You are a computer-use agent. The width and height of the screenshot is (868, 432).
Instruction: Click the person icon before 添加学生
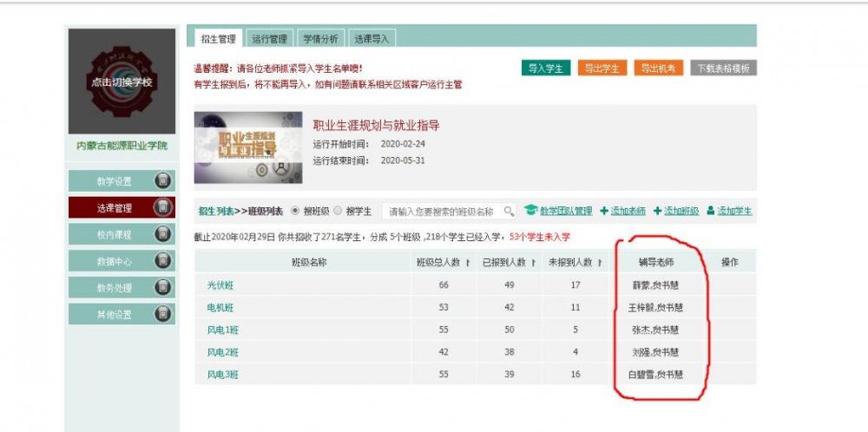[x=710, y=210]
